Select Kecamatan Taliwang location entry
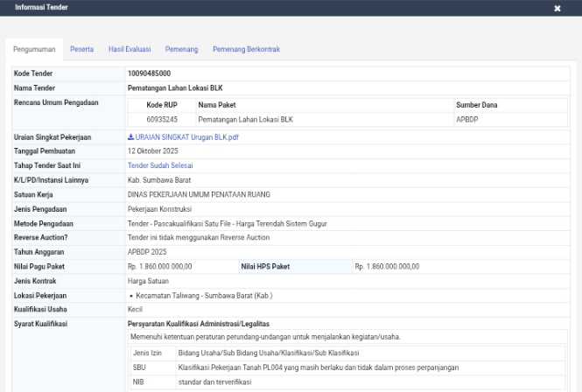Image resolution: width=582 pixels, height=392 pixels. [204, 296]
